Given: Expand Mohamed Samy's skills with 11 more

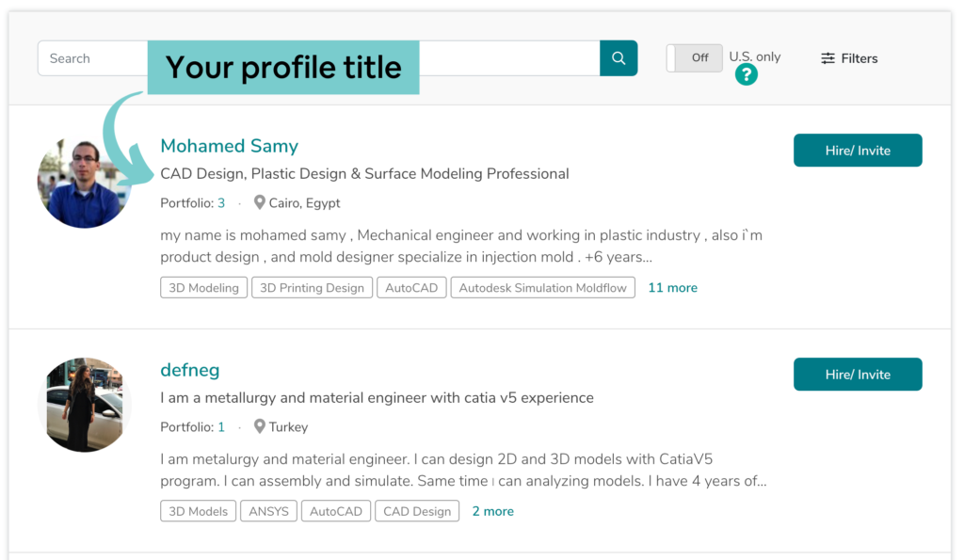Looking at the screenshot, I should pyautogui.click(x=672, y=287).
